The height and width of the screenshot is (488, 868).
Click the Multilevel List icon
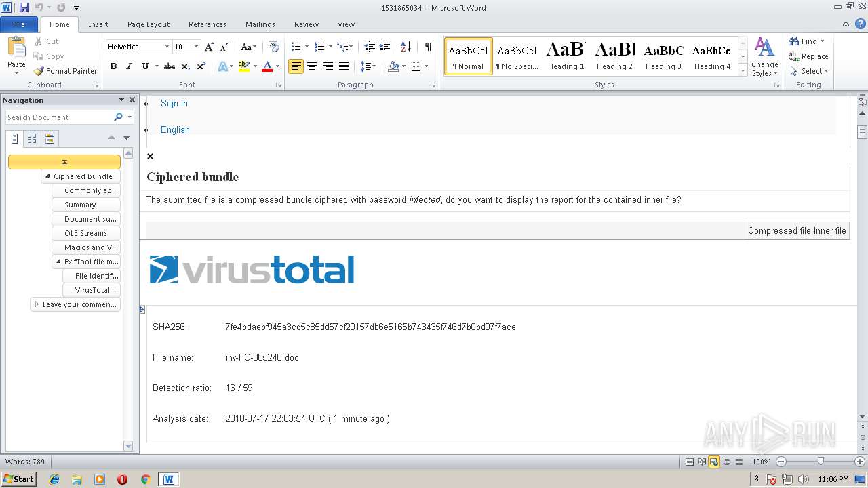(343, 47)
